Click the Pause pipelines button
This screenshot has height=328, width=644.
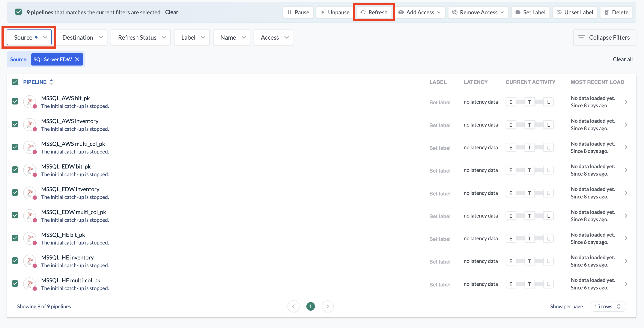298,12
